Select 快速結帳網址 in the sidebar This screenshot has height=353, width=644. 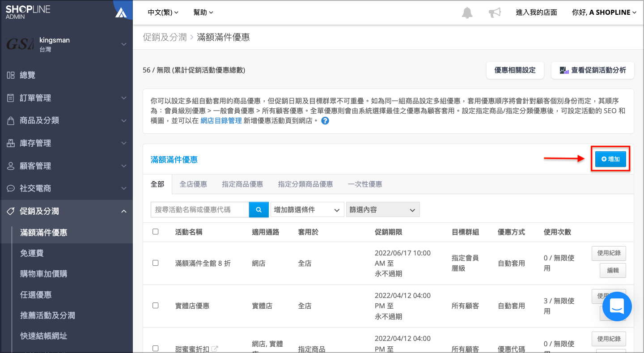[x=44, y=336]
